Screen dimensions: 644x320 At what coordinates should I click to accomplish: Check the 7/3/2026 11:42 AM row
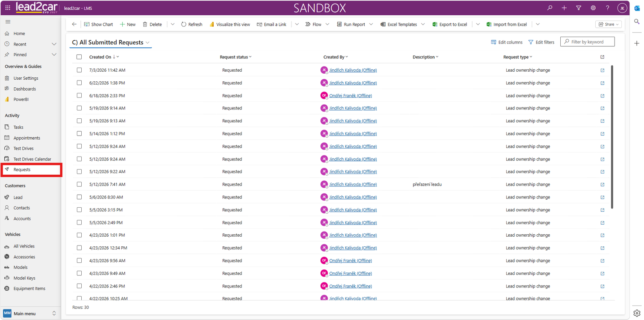pyautogui.click(x=79, y=70)
